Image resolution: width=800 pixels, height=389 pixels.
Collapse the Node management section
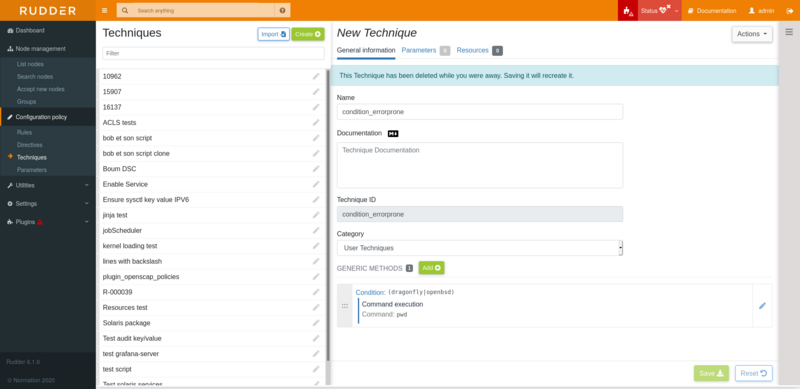point(48,49)
